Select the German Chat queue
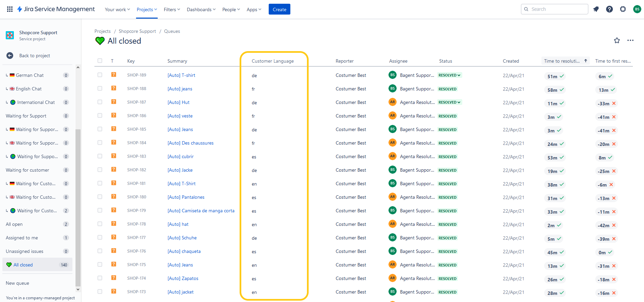The width and height of the screenshot is (644, 302). pos(37,75)
